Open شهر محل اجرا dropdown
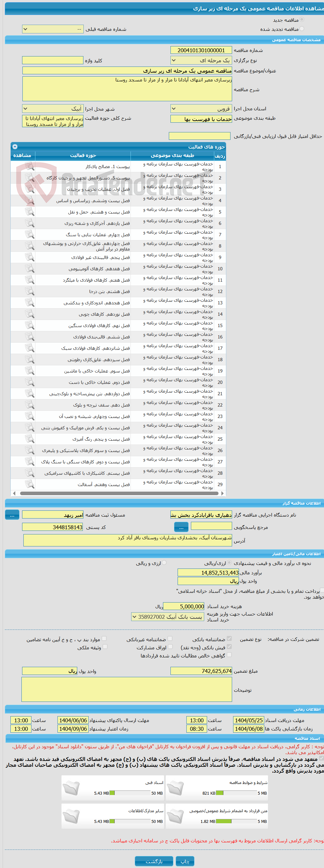324x868 pixels. coord(53,108)
